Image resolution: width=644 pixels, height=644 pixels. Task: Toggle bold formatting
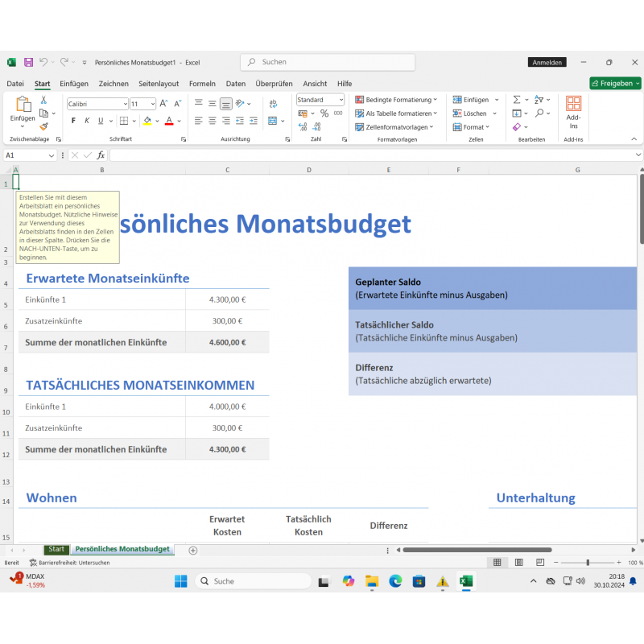(73, 121)
